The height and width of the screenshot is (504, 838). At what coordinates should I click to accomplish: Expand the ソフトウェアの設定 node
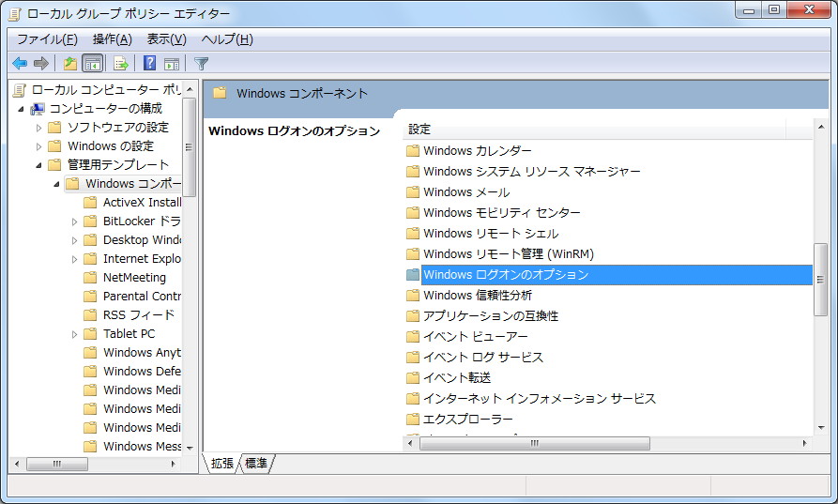click(38, 128)
